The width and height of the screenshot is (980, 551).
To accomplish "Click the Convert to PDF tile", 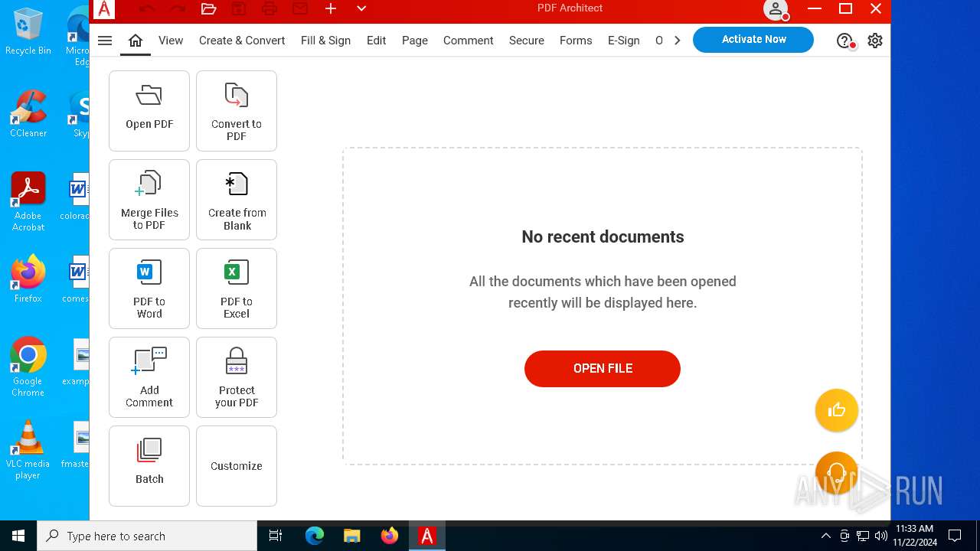I will (237, 111).
